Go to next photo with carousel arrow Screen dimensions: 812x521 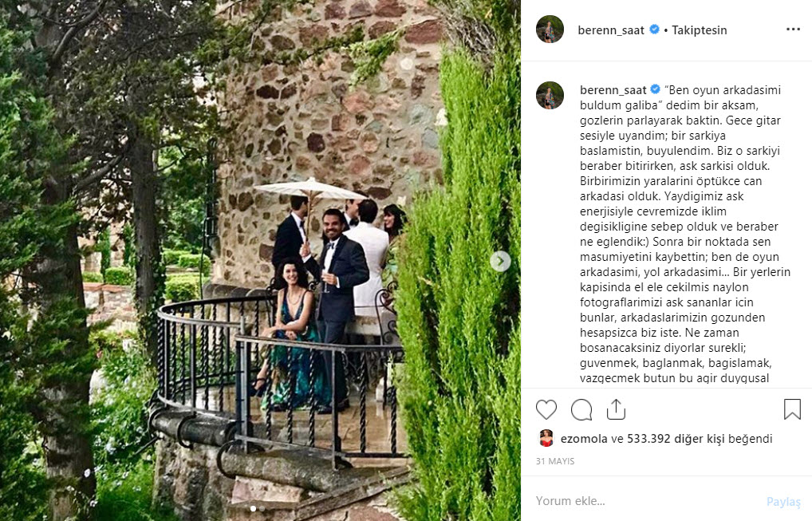tap(500, 261)
